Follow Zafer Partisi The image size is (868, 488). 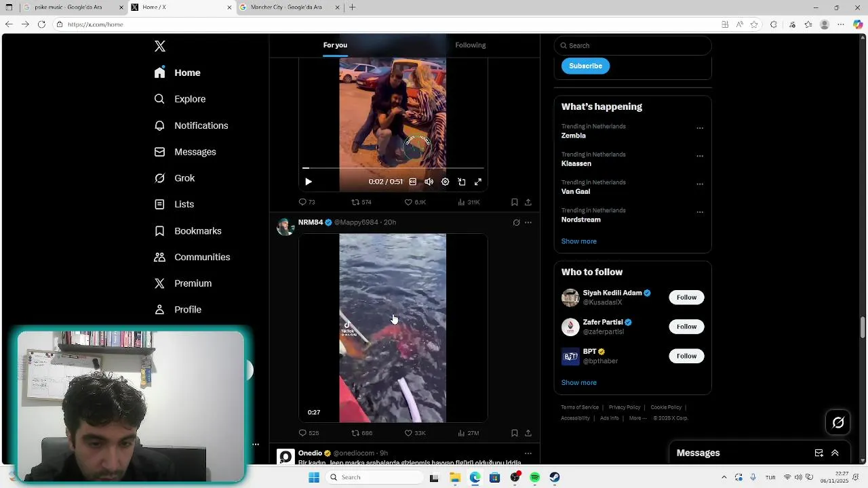[686, 327]
